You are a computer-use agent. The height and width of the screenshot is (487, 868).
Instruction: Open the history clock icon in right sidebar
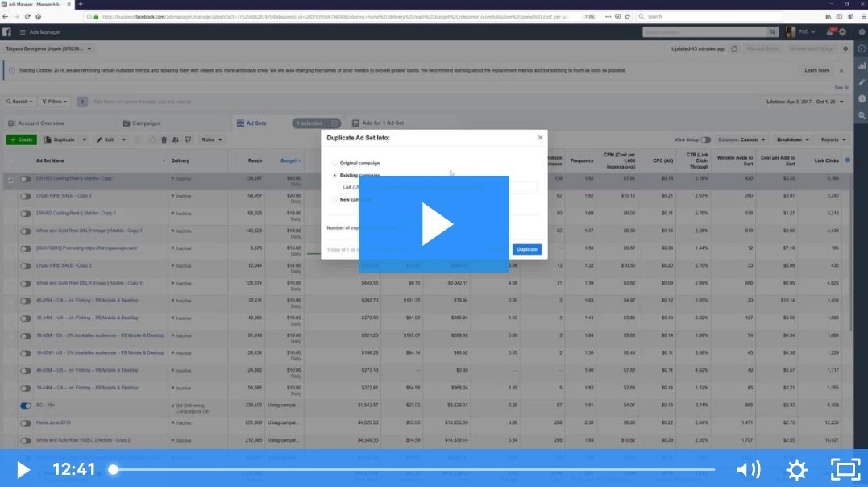[x=862, y=98]
